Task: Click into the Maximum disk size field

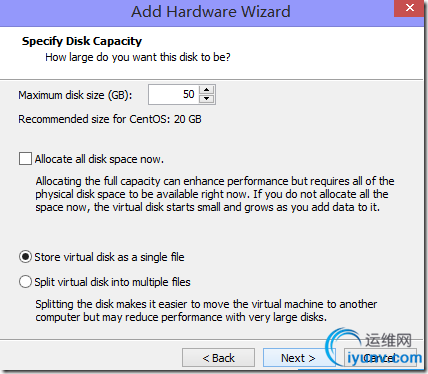Action: click(x=173, y=94)
